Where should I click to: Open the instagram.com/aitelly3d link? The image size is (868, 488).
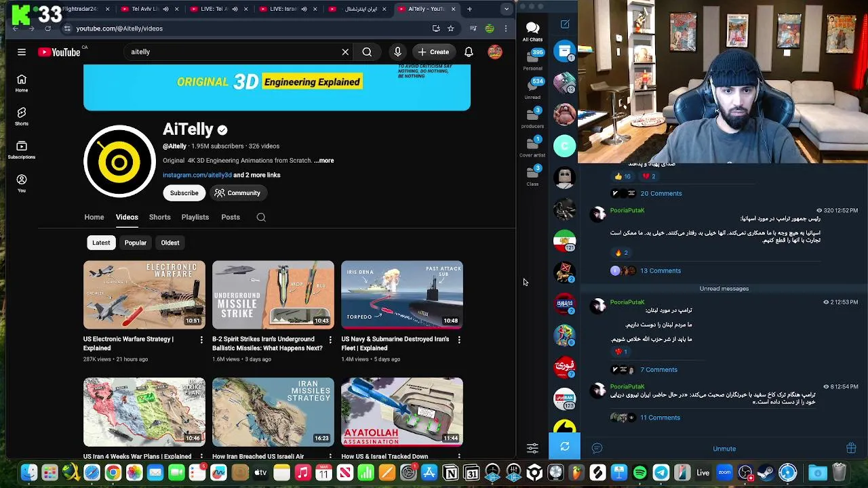pyautogui.click(x=197, y=175)
